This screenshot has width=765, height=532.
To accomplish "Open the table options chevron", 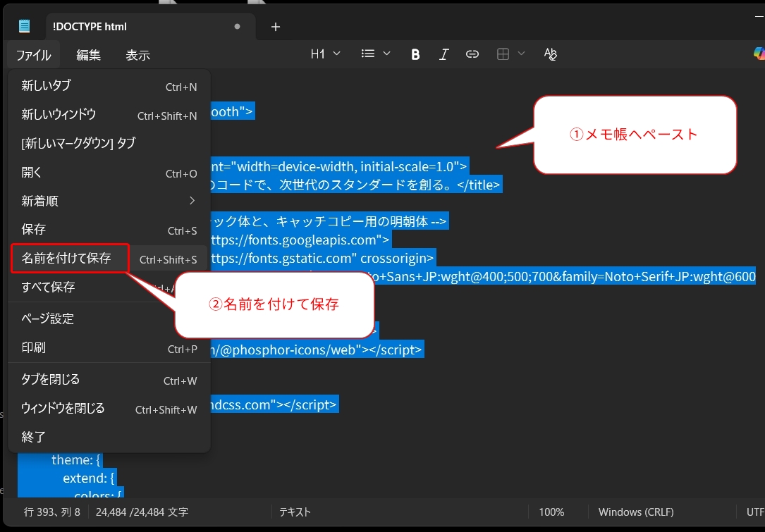I will click(521, 54).
